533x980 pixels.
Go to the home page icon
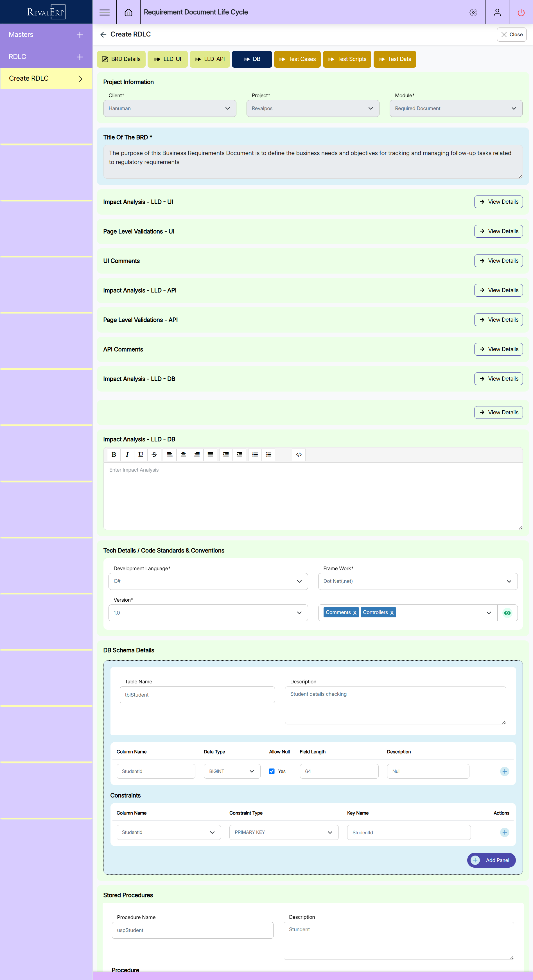[128, 12]
